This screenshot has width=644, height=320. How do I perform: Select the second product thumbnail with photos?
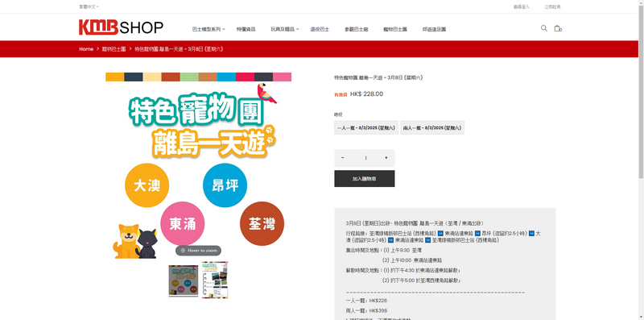pyautogui.click(x=215, y=281)
